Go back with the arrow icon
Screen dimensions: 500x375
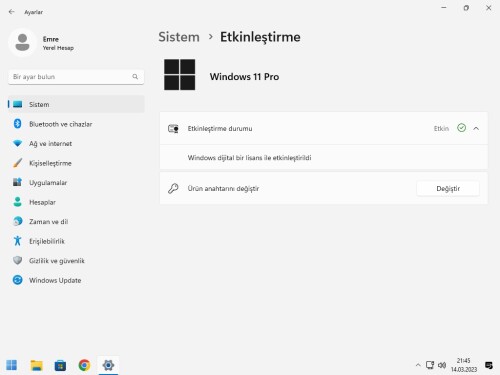coord(11,12)
